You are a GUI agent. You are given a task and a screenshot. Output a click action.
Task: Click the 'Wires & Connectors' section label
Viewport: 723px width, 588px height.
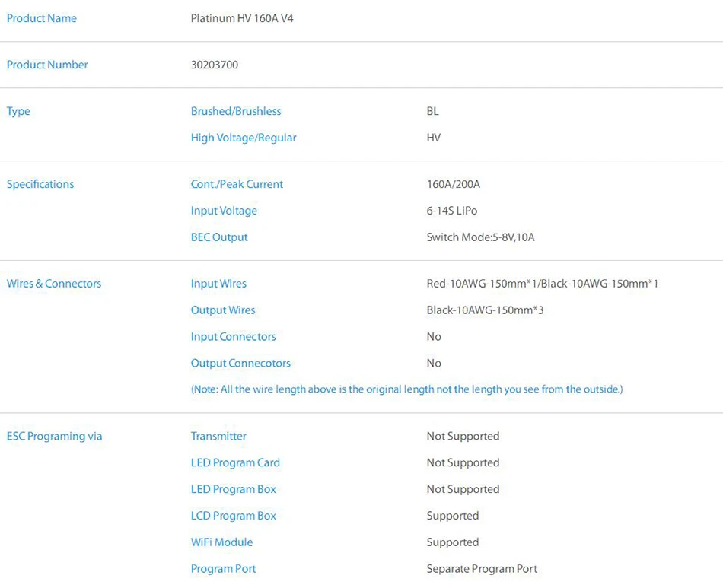(54, 284)
